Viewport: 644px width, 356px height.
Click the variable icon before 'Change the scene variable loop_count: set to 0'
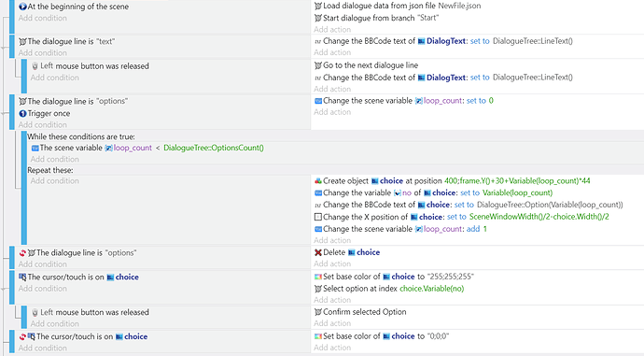pyautogui.click(x=318, y=101)
